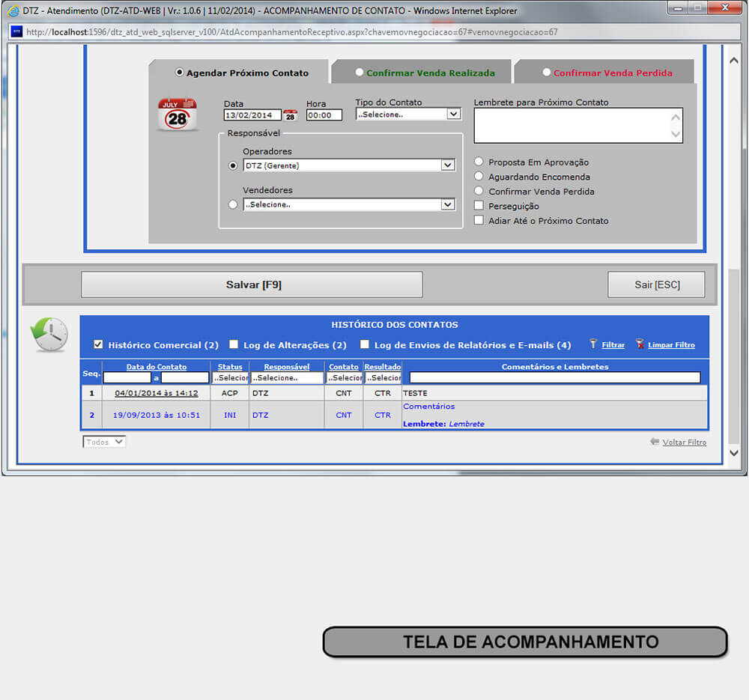
Task: Switch to Confirmar Venda Realizada tab
Action: [423, 73]
